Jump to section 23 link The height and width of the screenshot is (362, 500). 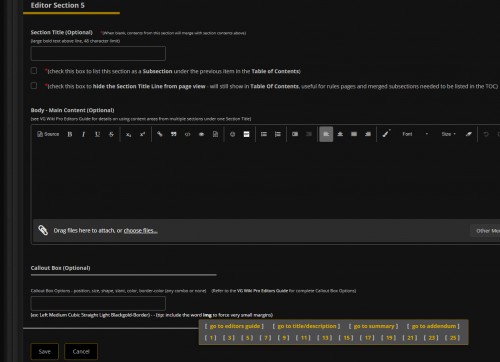coord(431,338)
